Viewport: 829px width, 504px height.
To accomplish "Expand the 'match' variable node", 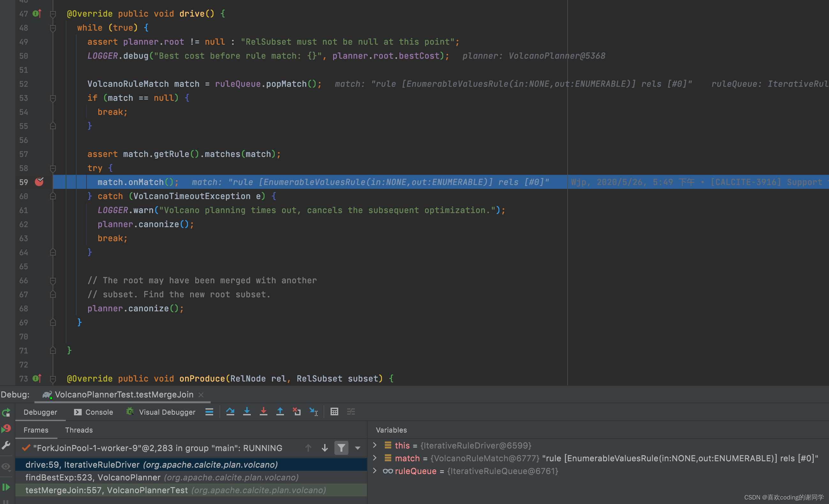I will tap(375, 458).
